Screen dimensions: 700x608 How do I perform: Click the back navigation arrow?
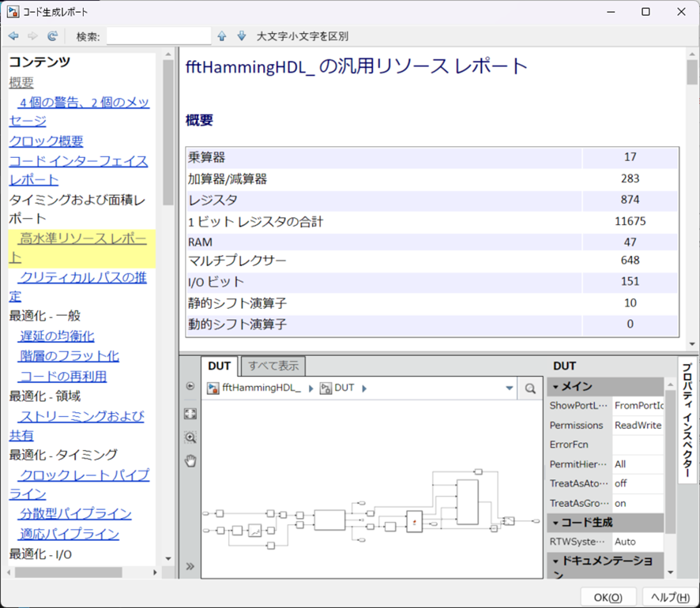(x=13, y=36)
